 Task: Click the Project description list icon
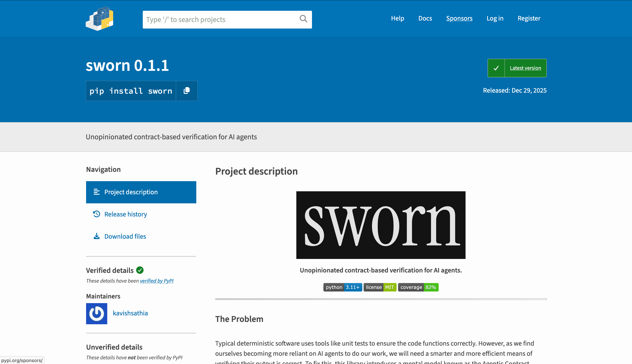(96, 192)
